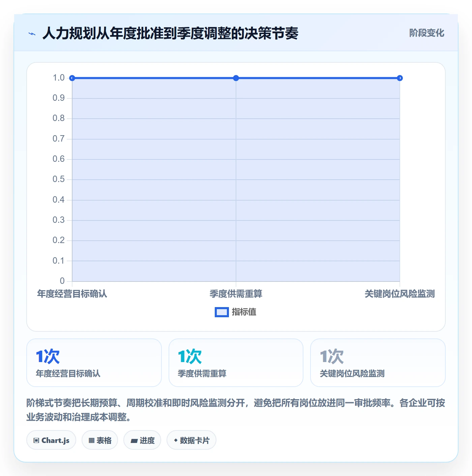Click the y-axis tick 1.0
472x476 pixels.
(x=59, y=78)
